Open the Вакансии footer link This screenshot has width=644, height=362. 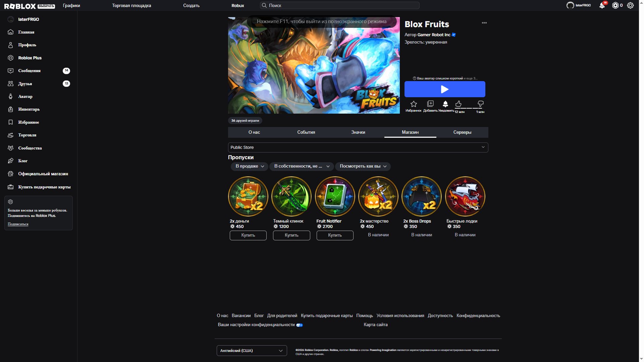click(241, 316)
